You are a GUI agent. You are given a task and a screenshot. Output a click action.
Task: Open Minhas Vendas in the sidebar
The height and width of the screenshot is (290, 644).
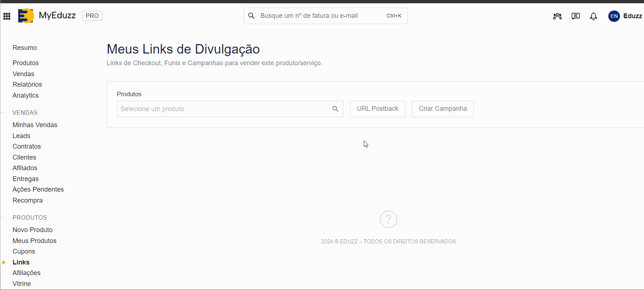35,125
